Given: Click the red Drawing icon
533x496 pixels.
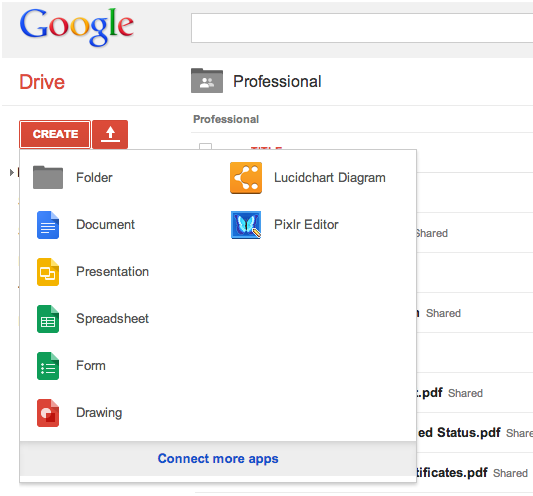Looking at the screenshot, I should pos(48,413).
